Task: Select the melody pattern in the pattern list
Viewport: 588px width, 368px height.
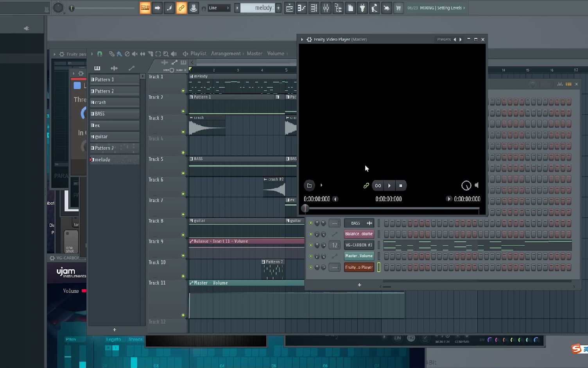Action: coord(102,159)
